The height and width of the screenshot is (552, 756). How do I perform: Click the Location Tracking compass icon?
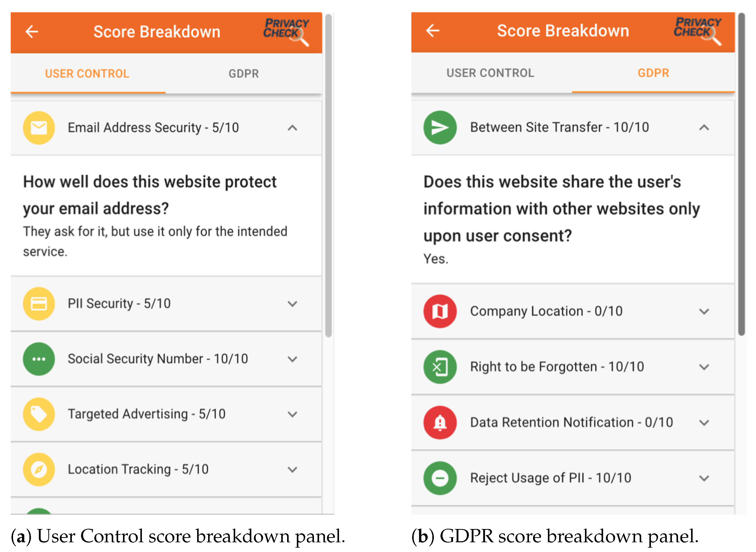click(x=39, y=469)
